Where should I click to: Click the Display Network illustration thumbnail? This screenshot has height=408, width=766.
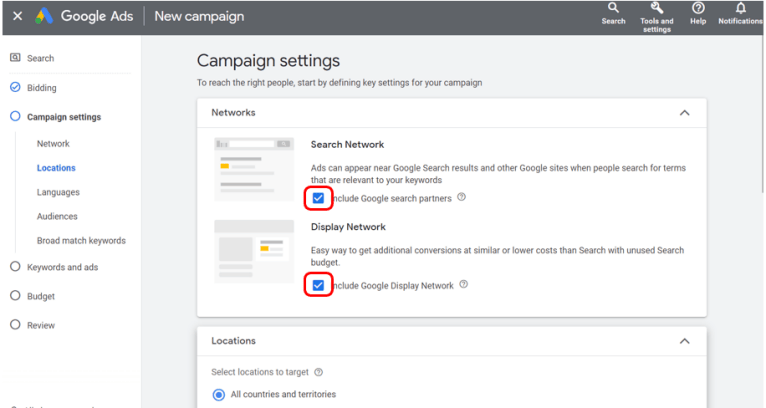click(x=254, y=251)
